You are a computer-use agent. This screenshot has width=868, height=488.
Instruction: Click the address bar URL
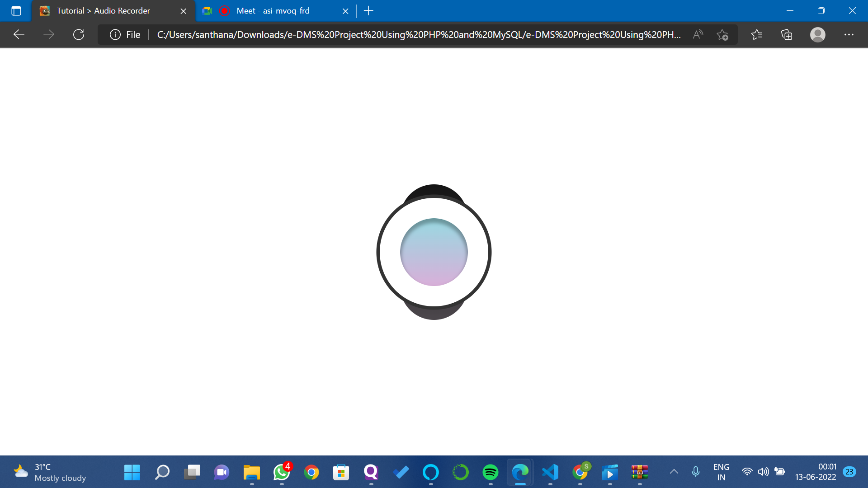(x=418, y=35)
